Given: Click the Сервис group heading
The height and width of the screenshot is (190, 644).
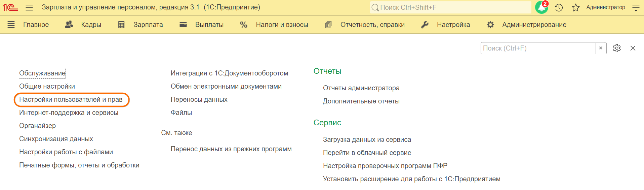Looking at the screenshot, I should coord(327,123).
